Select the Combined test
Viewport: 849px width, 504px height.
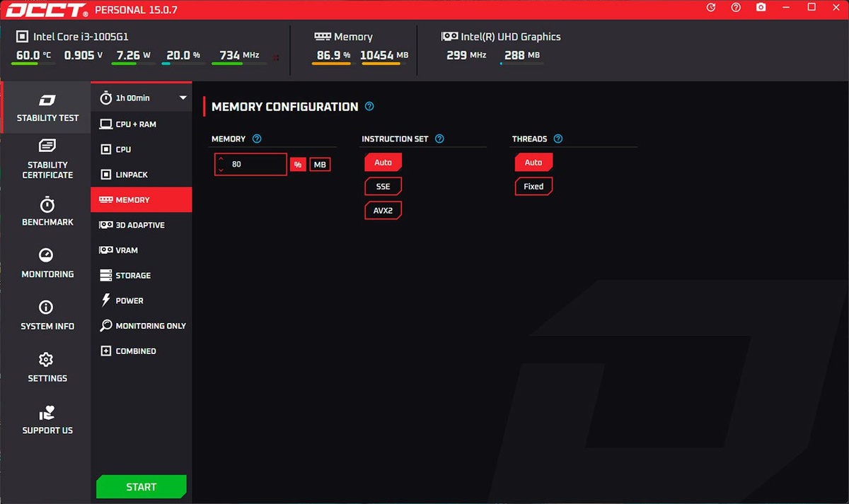tap(141, 351)
